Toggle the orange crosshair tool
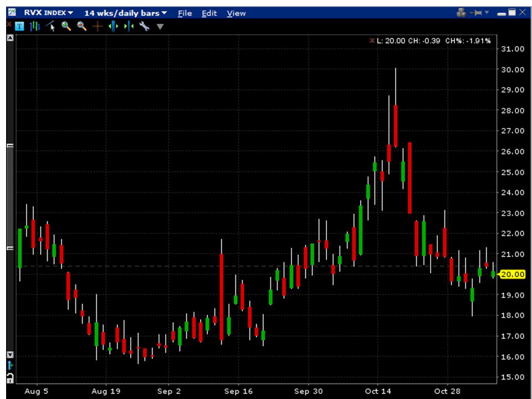Viewport: 532px width, 399px height. pos(98,26)
